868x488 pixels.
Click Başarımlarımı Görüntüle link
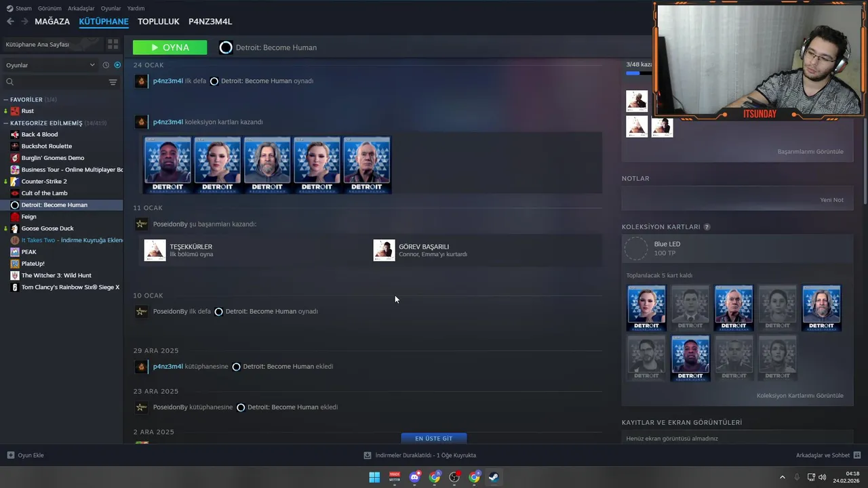click(810, 151)
